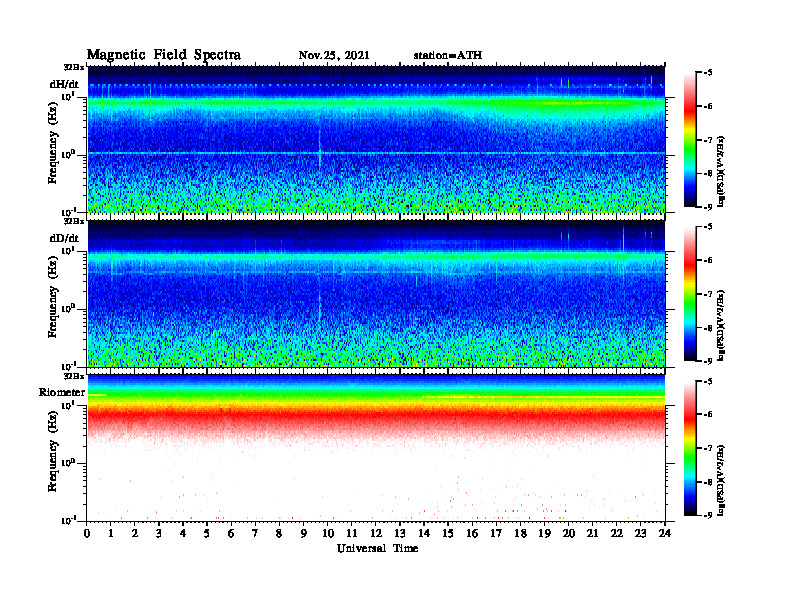Click hour 12 on the Universal Time axis

(x=376, y=534)
